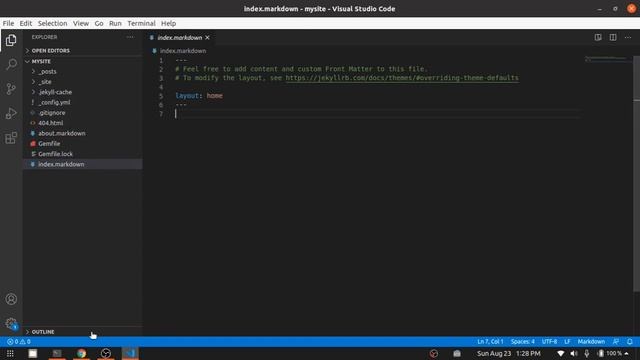
Task: Select index.markdown in the explorer tree
Action: coord(83,164)
